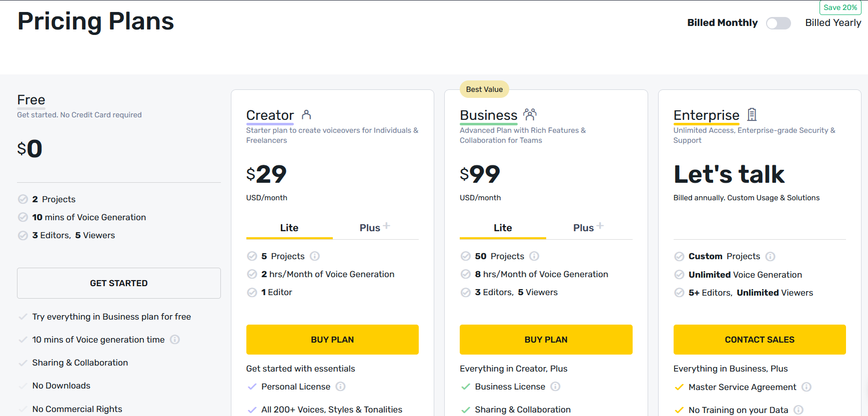The width and height of the screenshot is (868, 416).
Task: Show info for Business License
Action: pyautogui.click(x=555, y=387)
